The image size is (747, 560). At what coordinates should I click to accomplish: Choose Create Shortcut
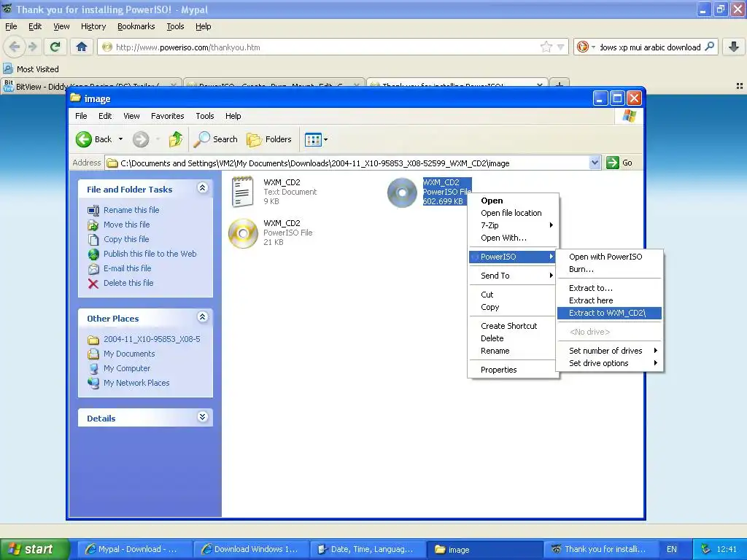[513, 326]
